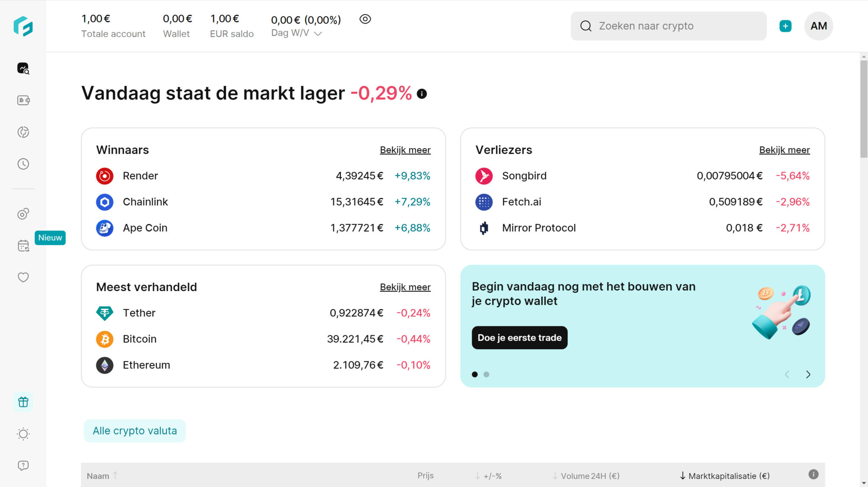Viewport: 868px width, 487px height.
Task: Open help via the question mark icon
Action: [23, 465]
